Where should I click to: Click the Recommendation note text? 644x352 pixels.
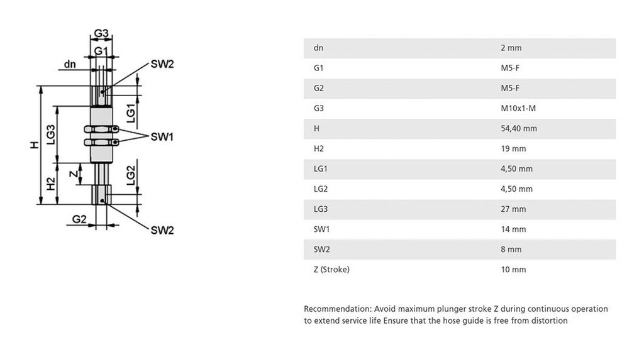click(x=456, y=315)
